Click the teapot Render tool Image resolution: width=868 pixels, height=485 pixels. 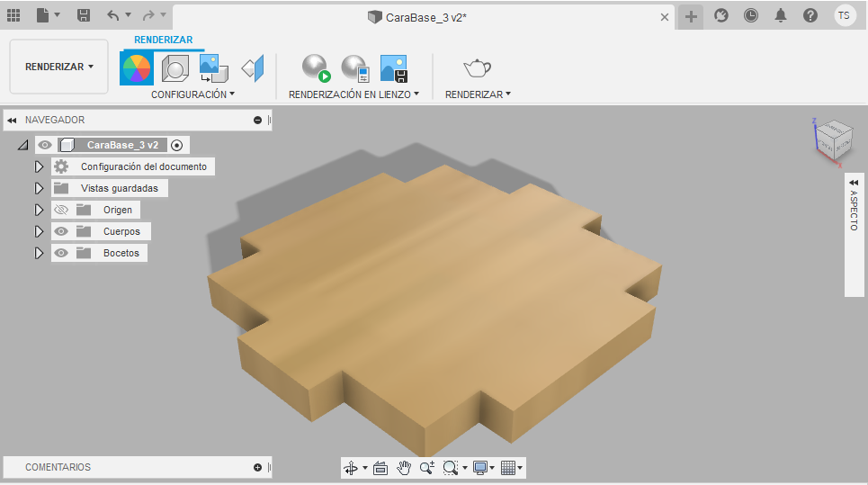[478, 68]
